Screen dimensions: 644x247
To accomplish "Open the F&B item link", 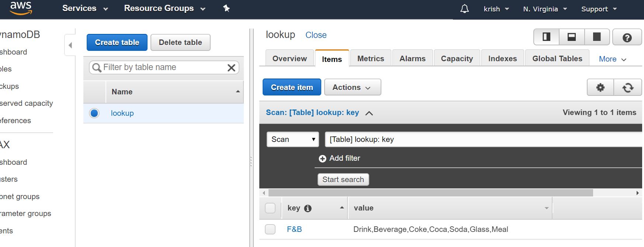I will (294, 229).
